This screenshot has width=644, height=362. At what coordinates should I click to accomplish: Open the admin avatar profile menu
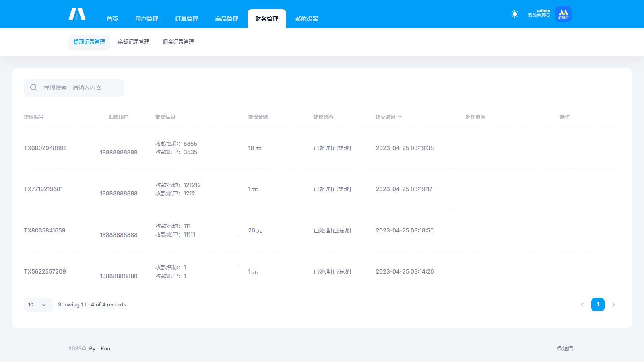tap(563, 14)
